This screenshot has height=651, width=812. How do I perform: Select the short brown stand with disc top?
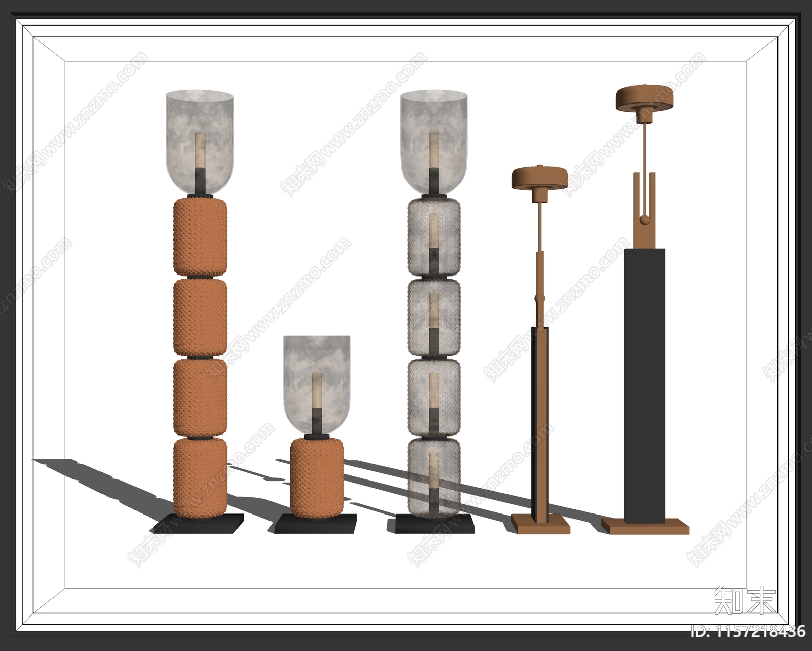point(539,350)
